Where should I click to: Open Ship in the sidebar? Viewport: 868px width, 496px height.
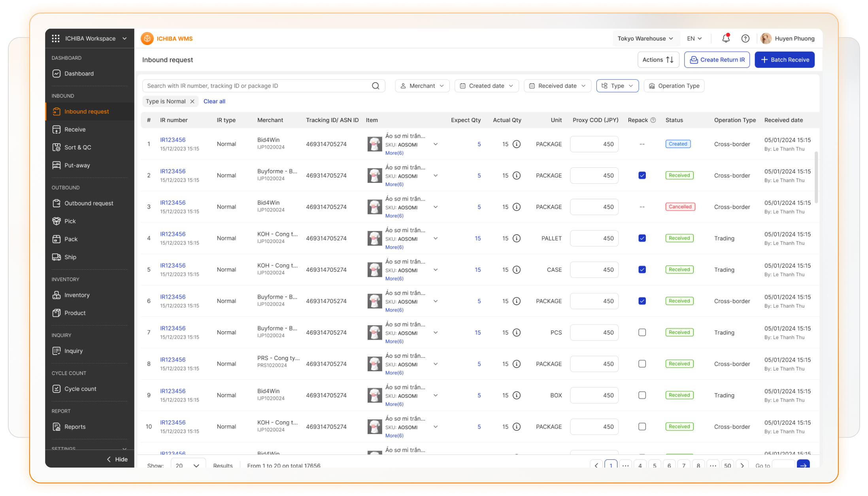tap(90, 257)
